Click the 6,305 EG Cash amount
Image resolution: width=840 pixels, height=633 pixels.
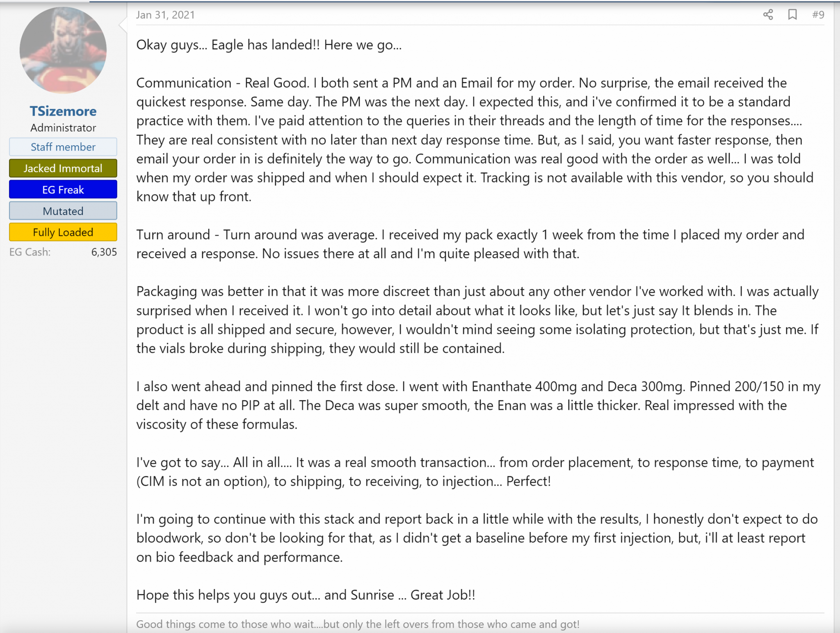point(104,252)
